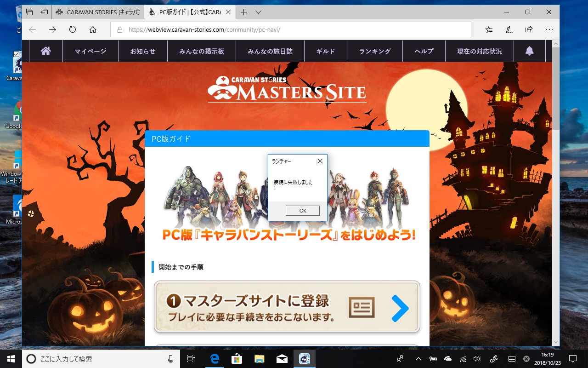Open the みんなの掲示板 navigation link
The image size is (588, 368).
(x=202, y=51)
